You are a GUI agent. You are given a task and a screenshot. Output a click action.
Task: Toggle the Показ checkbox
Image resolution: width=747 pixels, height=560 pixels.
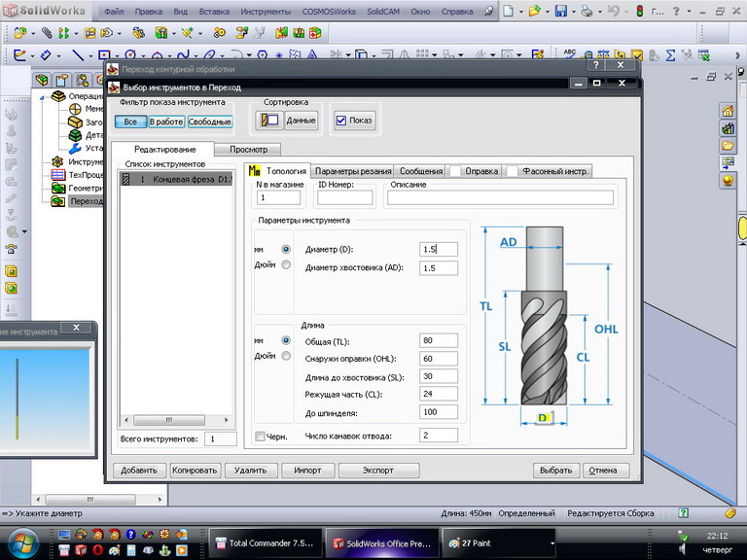pos(340,121)
